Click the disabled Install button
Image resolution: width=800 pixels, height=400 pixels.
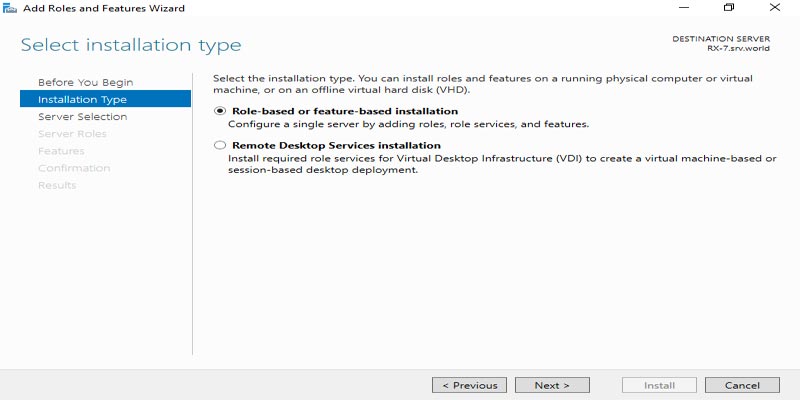point(659,385)
